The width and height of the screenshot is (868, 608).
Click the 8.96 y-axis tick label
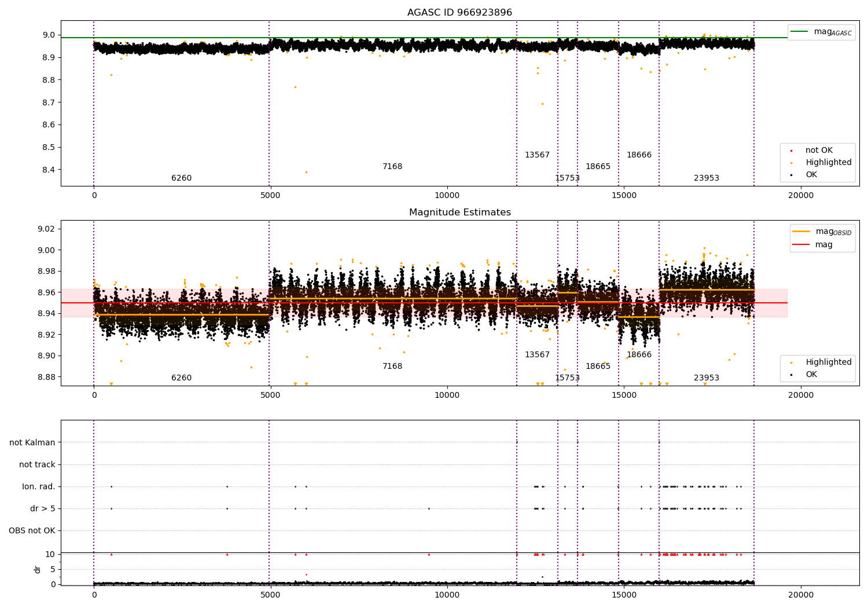click(x=46, y=292)
